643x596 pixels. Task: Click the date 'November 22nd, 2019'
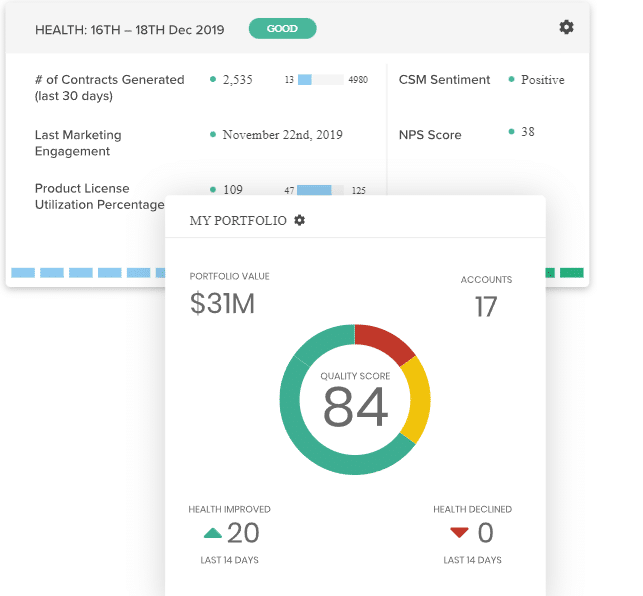pyautogui.click(x=283, y=135)
